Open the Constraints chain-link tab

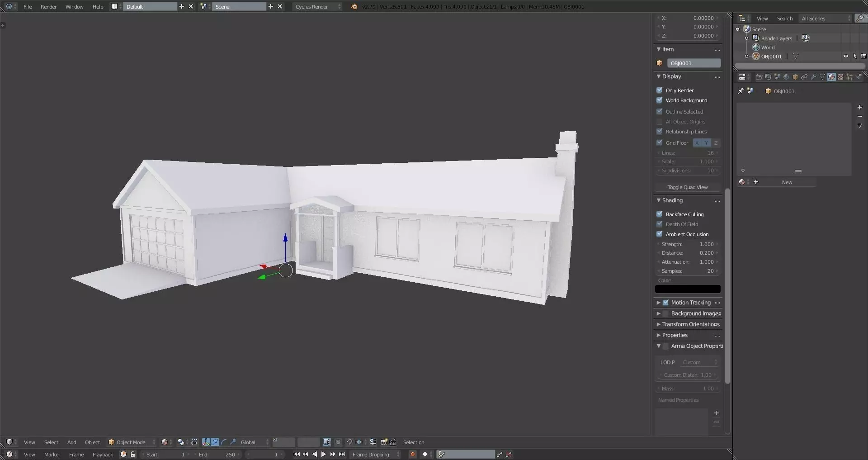coord(804,77)
